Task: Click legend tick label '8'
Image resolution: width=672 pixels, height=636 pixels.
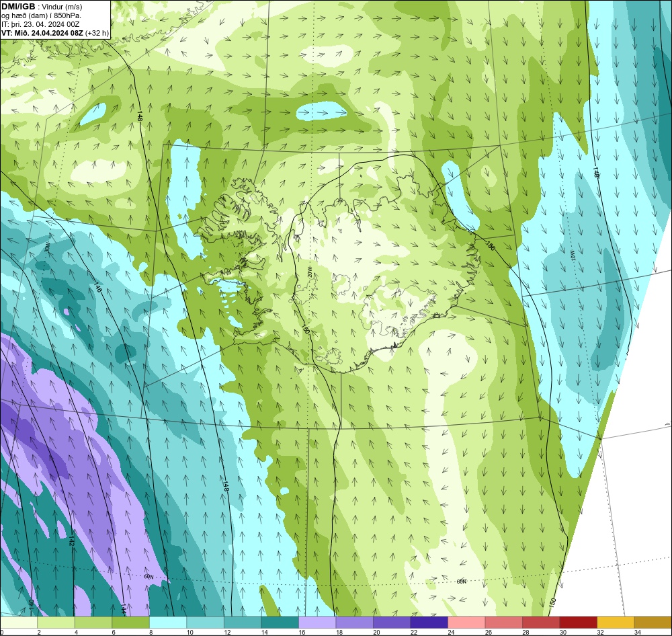Action: [x=151, y=632]
